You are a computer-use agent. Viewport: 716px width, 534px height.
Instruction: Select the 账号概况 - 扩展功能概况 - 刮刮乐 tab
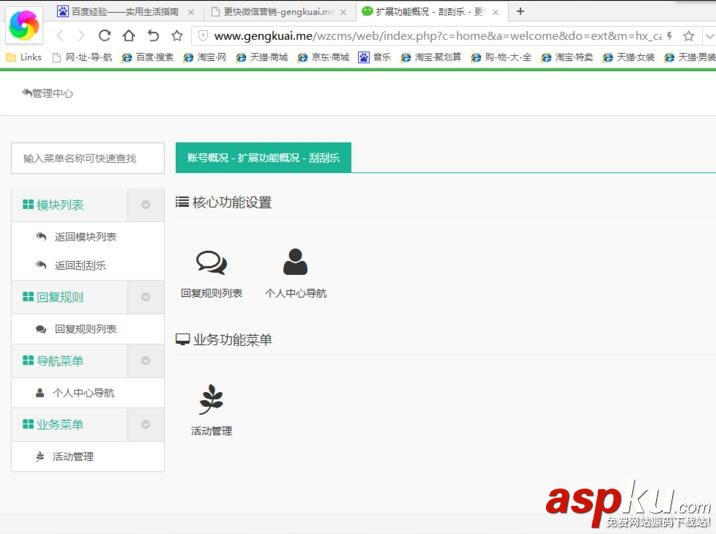(x=263, y=158)
